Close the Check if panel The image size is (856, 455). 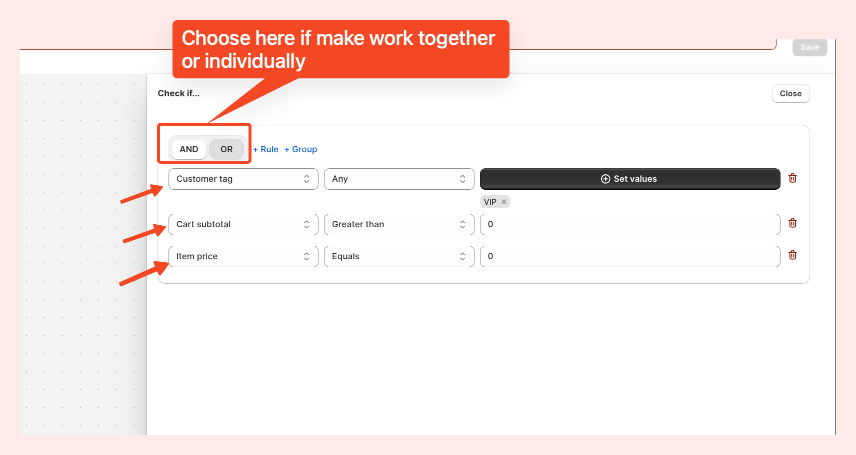(790, 94)
